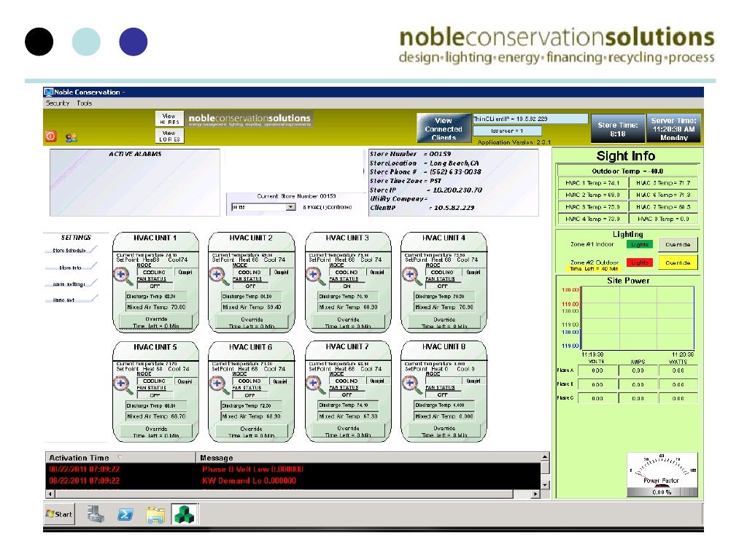
Task: Click the red power icon in the toolbar
Action: [50, 136]
